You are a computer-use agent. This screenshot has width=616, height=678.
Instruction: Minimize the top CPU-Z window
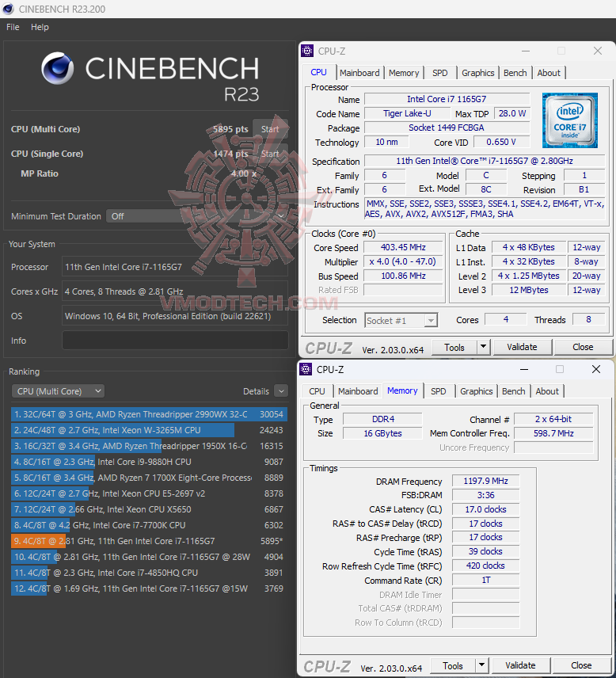[526, 51]
